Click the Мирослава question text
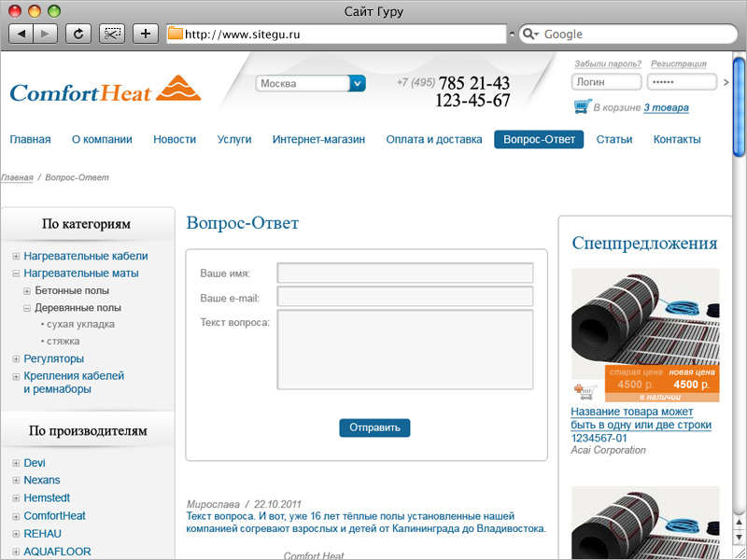747x560 pixels. click(x=366, y=523)
